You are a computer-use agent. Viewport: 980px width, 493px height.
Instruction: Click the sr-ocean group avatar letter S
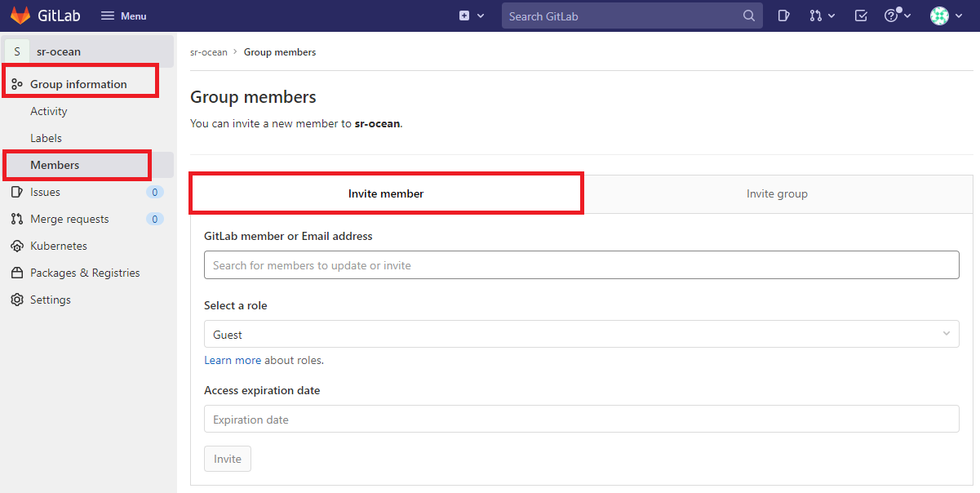click(x=17, y=51)
